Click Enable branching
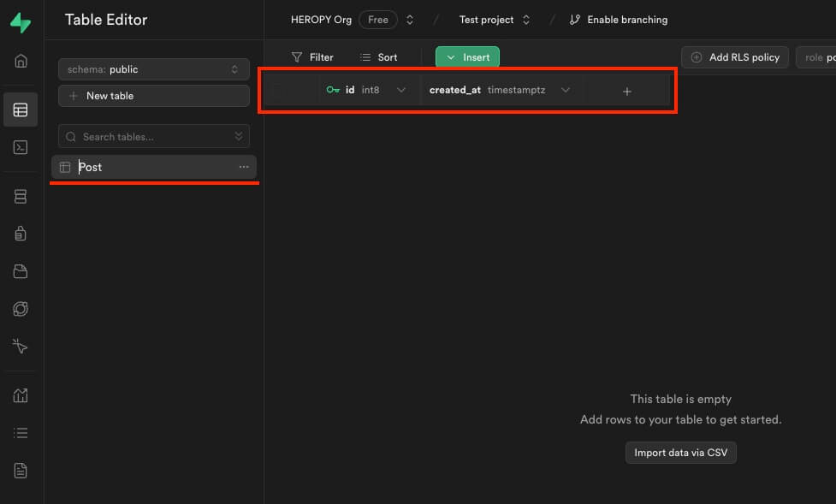Screen dimensions: 836x504 tap(618, 19)
